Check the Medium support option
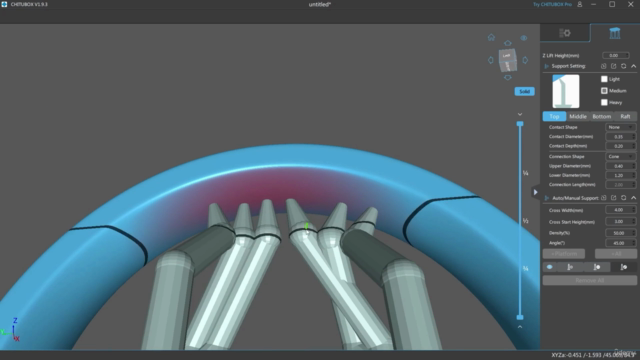640x360 pixels. pyautogui.click(x=604, y=91)
